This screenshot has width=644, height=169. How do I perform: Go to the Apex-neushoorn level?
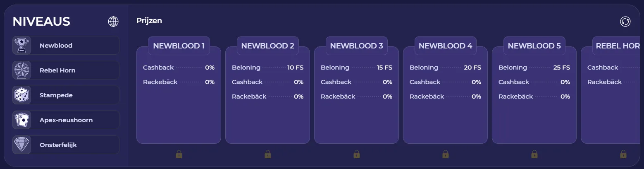point(74,120)
